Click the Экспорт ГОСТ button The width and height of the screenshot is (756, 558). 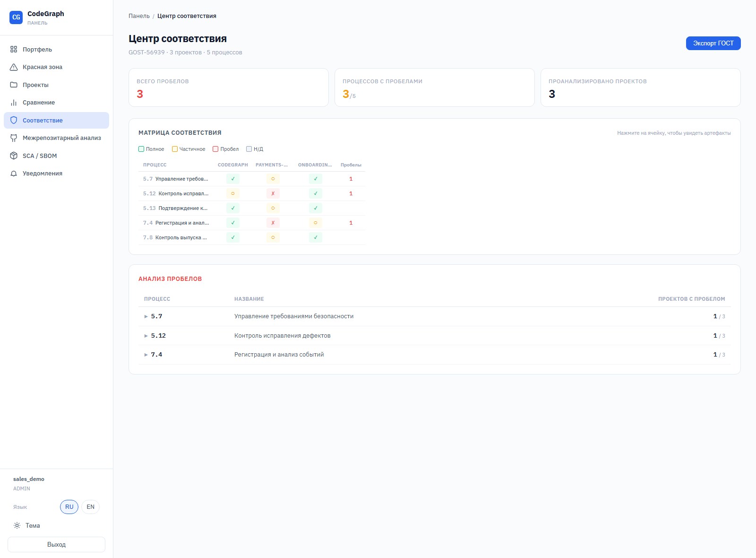click(x=713, y=43)
